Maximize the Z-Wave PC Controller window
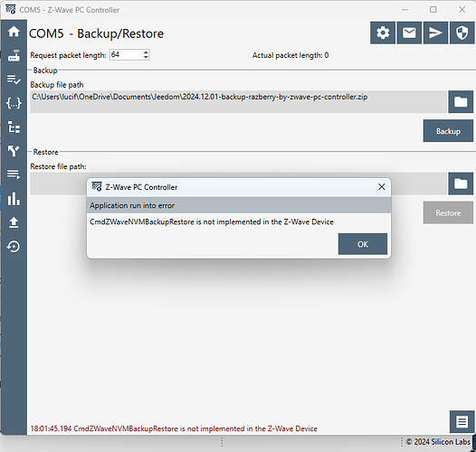476x452 pixels. (433, 10)
